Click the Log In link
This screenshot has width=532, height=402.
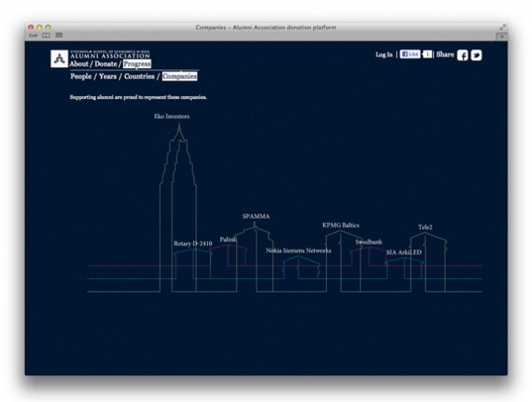384,54
